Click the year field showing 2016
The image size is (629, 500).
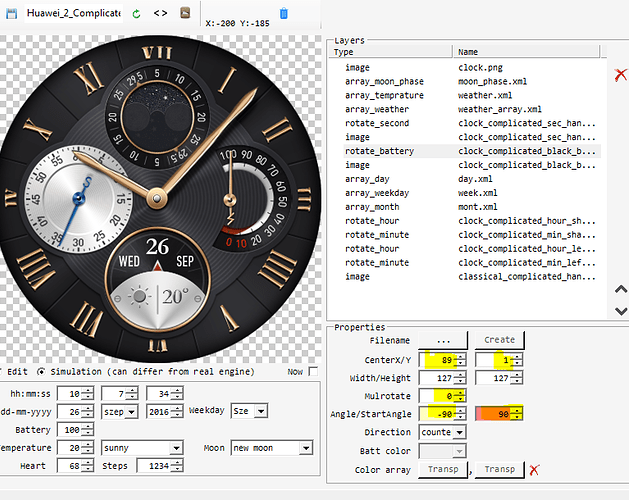[x=164, y=412]
